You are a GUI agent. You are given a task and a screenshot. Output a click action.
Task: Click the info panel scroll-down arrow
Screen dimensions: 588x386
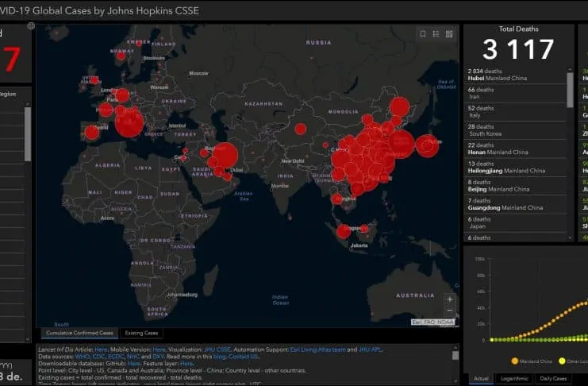[x=455, y=380]
